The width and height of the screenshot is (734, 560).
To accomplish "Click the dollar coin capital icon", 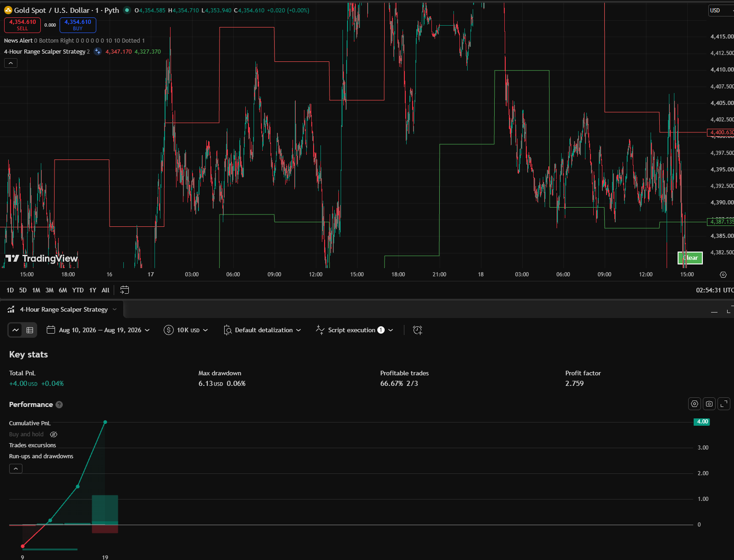I will (169, 330).
